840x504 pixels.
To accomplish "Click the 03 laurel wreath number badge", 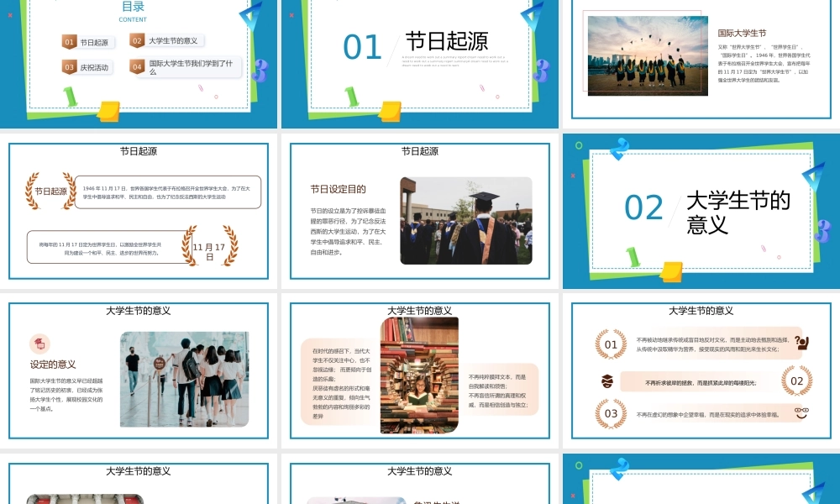I will [611, 413].
